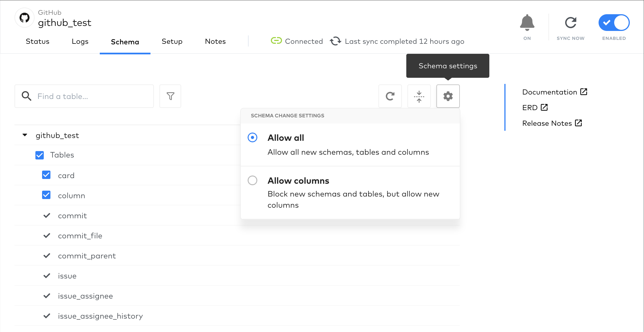Viewport: 644px width, 332px height.
Task: Select the Allow all radio button
Action: pyautogui.click(x=252, y=137)
